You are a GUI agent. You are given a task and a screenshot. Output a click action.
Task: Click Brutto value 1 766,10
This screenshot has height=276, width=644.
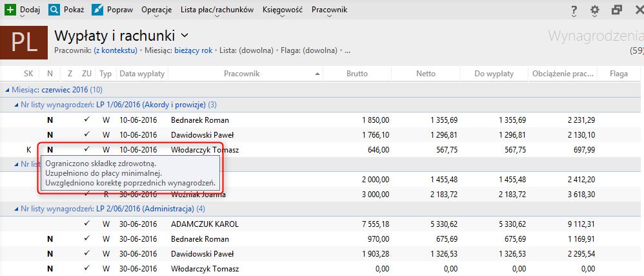(x=376, y=135)
